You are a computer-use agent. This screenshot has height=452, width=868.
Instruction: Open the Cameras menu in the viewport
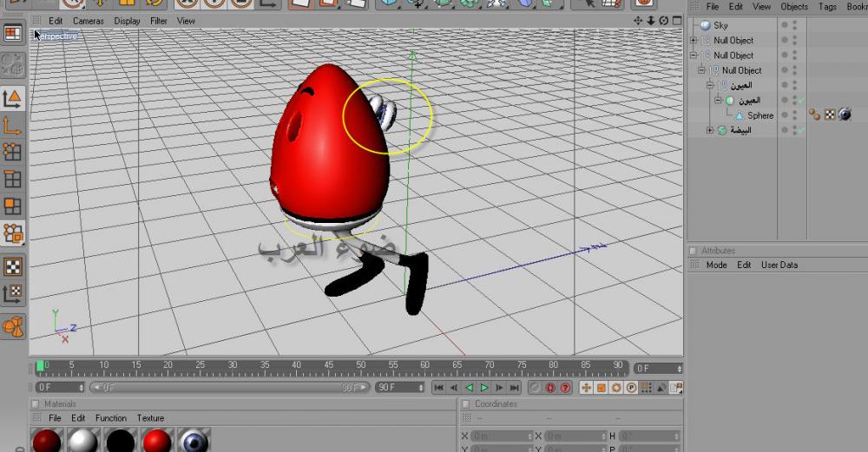tap(88, 20)
